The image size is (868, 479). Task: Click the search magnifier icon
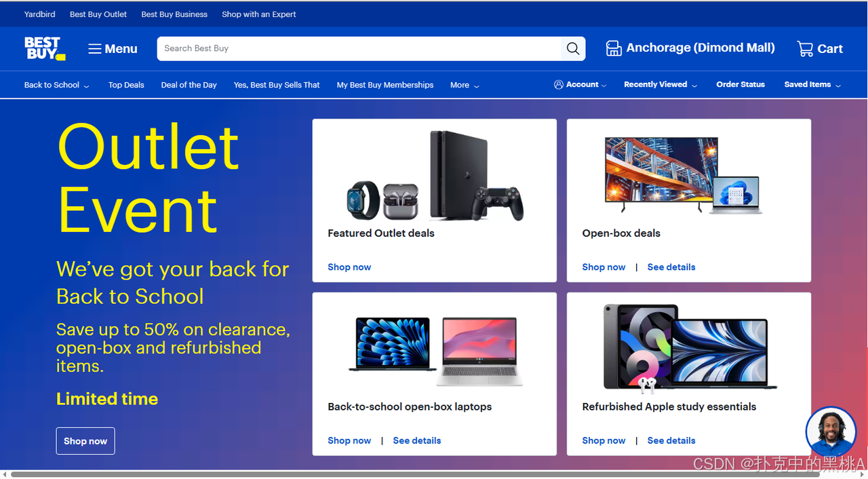pos(573,48)
